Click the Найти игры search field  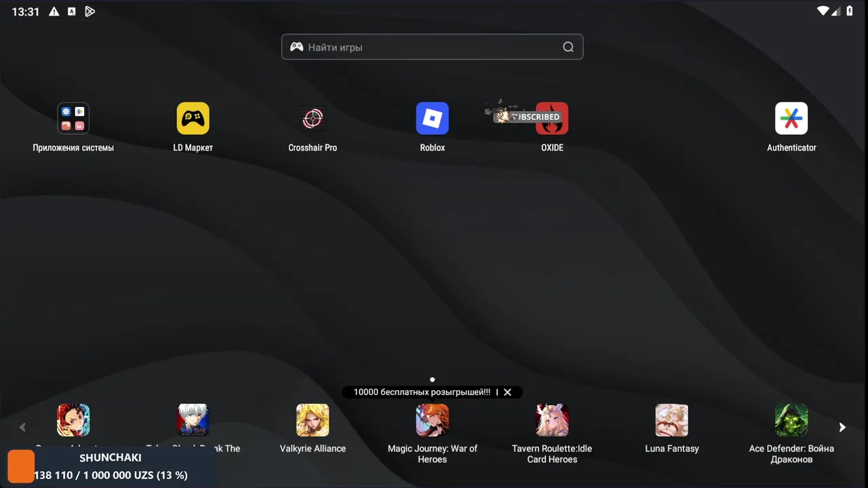432,47
